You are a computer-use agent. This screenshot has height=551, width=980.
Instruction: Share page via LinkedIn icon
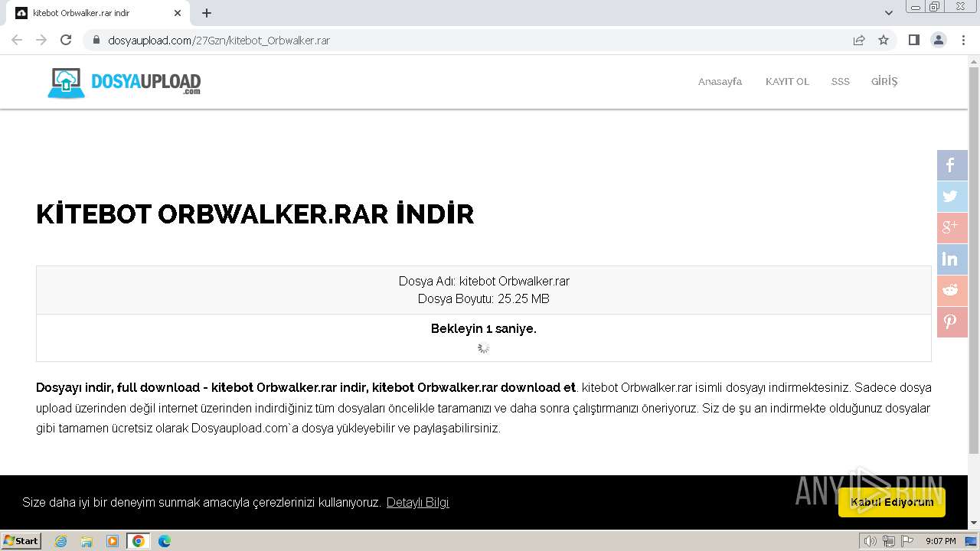952,259
